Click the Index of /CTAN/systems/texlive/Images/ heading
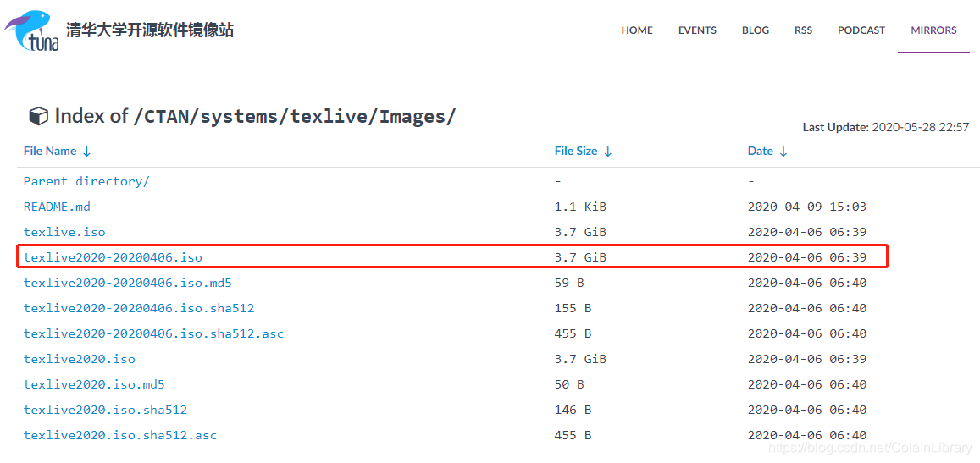Viewport: 980px width, 463px height. tap(256, 116)
